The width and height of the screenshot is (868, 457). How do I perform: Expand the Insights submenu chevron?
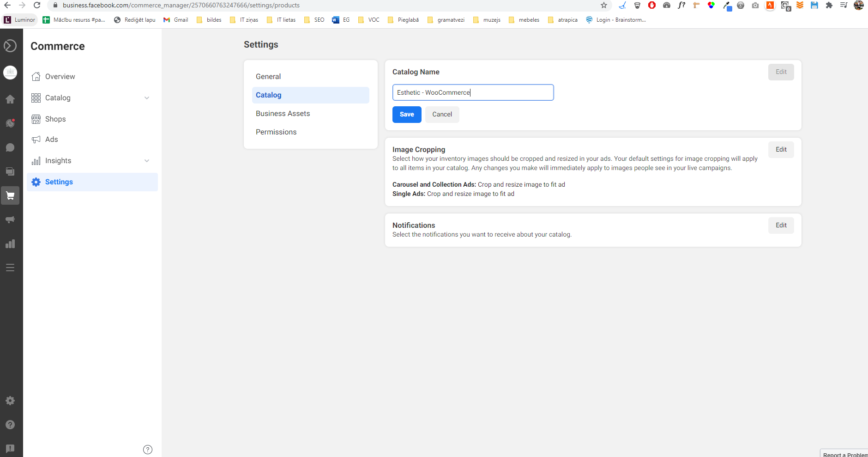tap(147, 161)
